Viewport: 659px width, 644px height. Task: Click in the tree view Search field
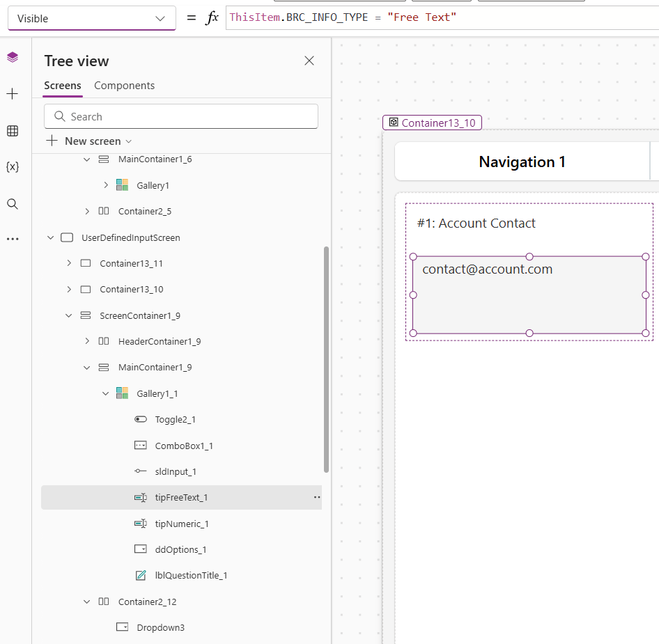181,117
